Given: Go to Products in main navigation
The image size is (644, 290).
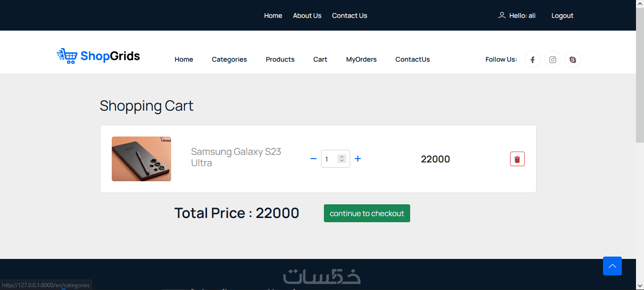Looking at the screenshot, I should pos(280,59).
